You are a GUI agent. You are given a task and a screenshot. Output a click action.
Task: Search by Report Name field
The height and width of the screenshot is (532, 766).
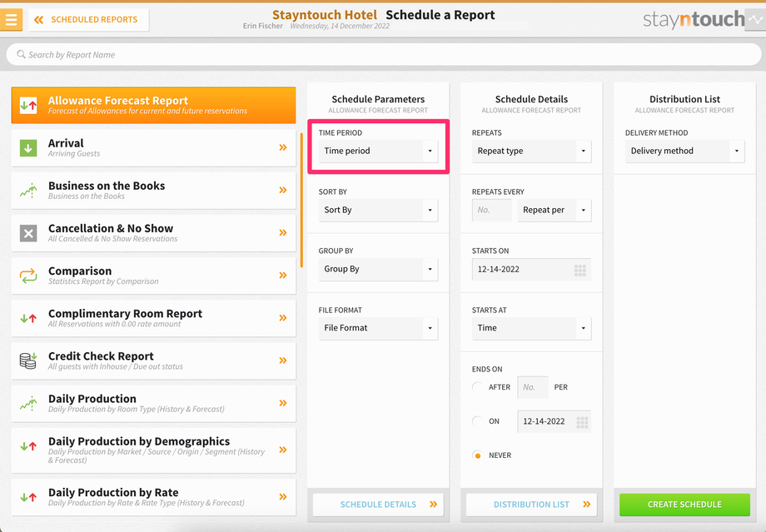tap(384, 55)
